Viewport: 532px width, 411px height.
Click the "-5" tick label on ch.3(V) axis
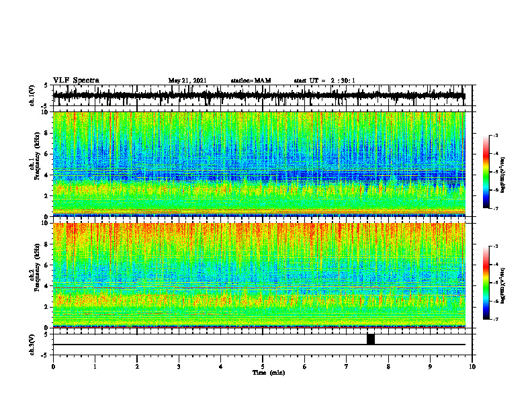tap(46, 355)
